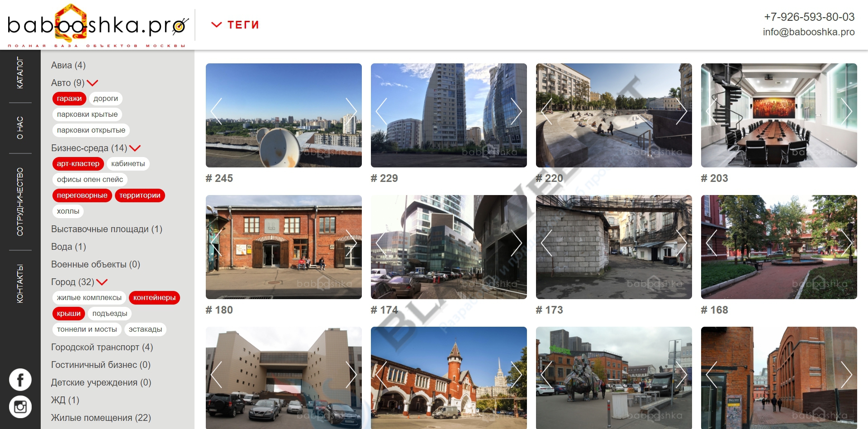
Task: Toggle the ТЕГИ dropdown in header
Action: pos(235,25)
